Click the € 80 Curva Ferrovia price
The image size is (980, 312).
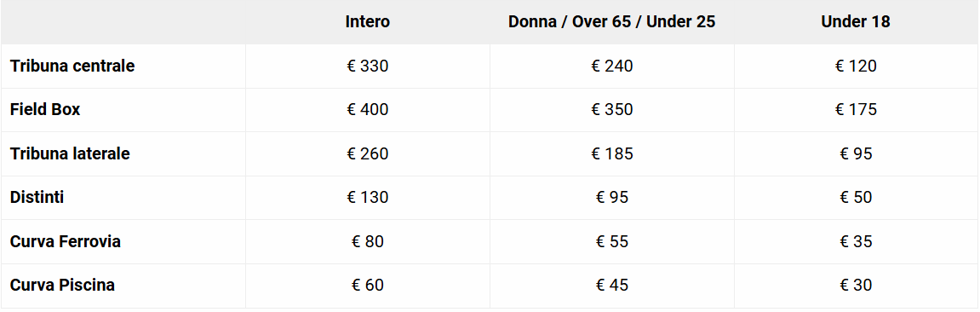click(x=368, y=241)
